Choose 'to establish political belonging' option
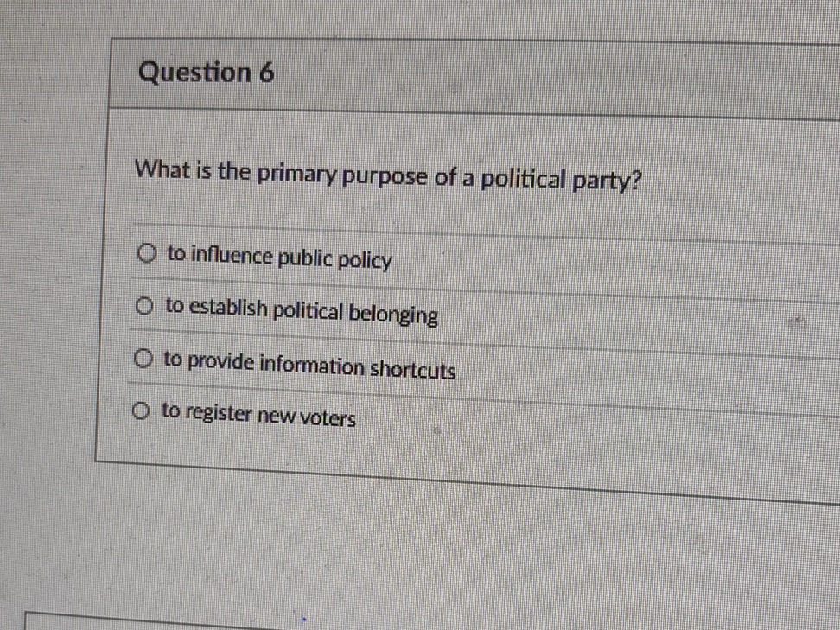This screenshot has width=840, height=630. coord(143,304)
